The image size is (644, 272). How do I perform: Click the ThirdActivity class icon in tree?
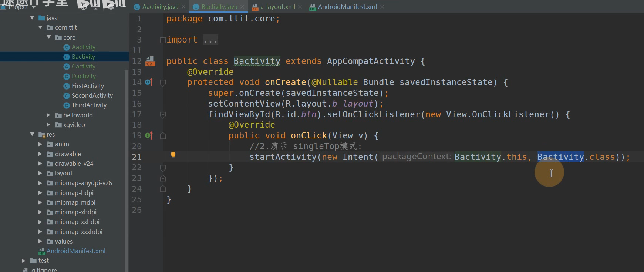(x=67, y=105)
